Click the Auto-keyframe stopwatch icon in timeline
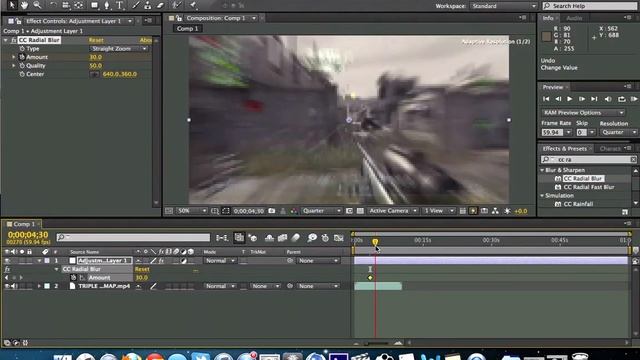640x360 pixels. [x=325, y=238]
